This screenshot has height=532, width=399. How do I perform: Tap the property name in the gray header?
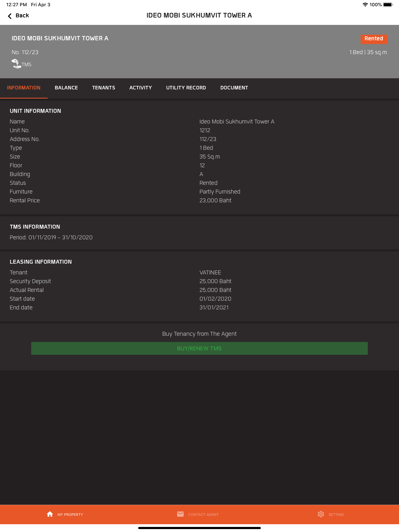pos(60,39)
